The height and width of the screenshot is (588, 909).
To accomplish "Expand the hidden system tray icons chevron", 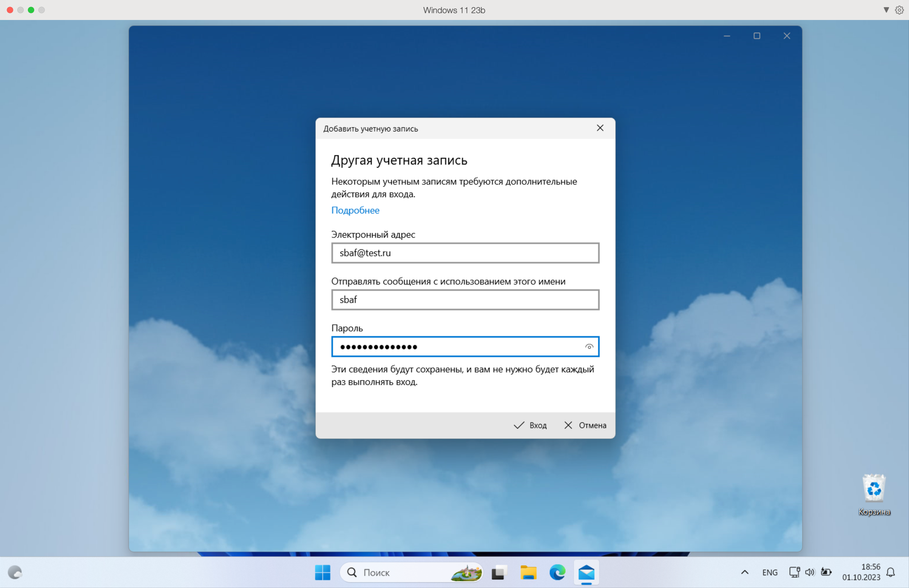I will (x=745, y=572).
